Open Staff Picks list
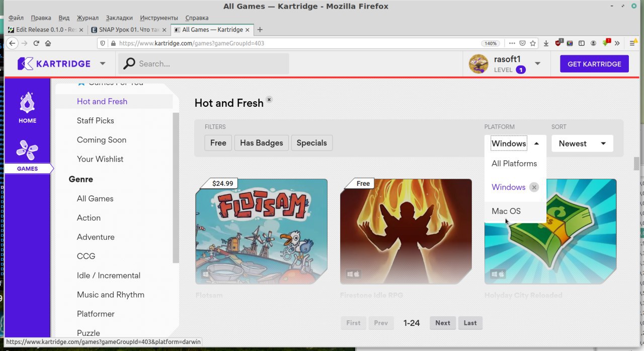 pyautogui.click(x=96, y=120)
